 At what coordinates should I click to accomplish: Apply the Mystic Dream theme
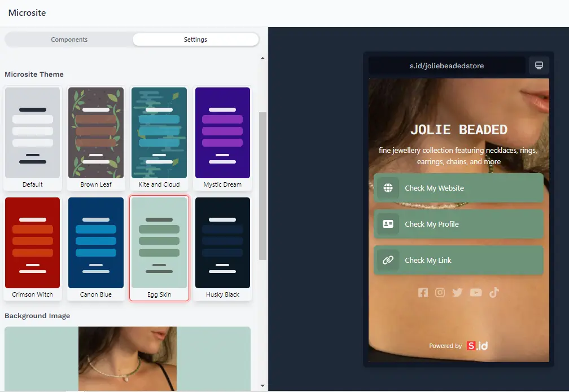coord(222,138)
